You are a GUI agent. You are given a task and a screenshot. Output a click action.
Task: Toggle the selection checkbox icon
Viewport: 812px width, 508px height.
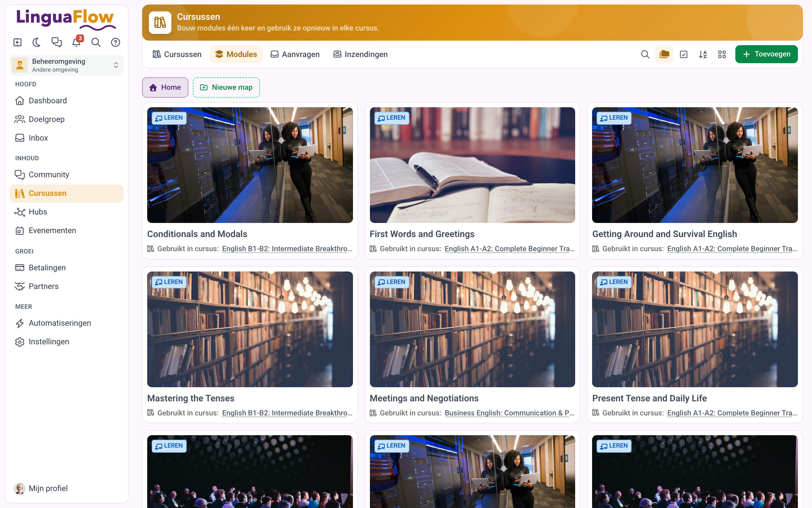coord(683,54)
